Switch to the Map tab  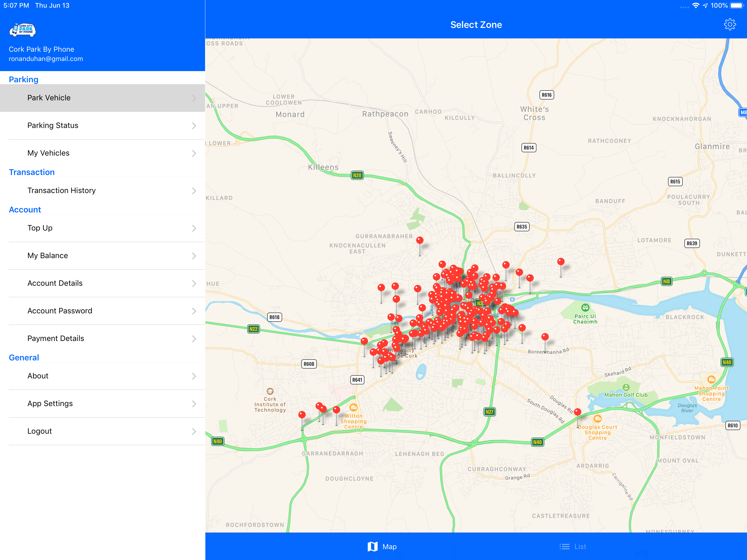point(382,546)
